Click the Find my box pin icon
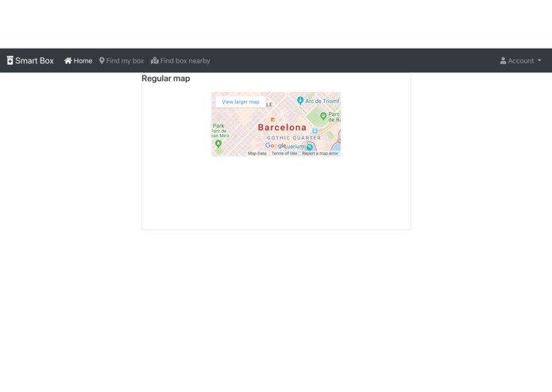552x392 pixels. pyautogui.click(x=102, y=61)
